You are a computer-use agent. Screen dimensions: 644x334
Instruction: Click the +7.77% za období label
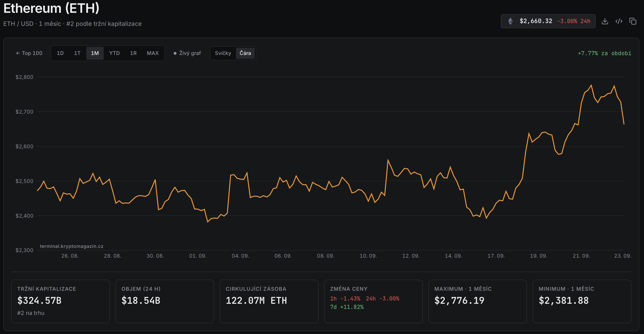[x=604, y=53]
